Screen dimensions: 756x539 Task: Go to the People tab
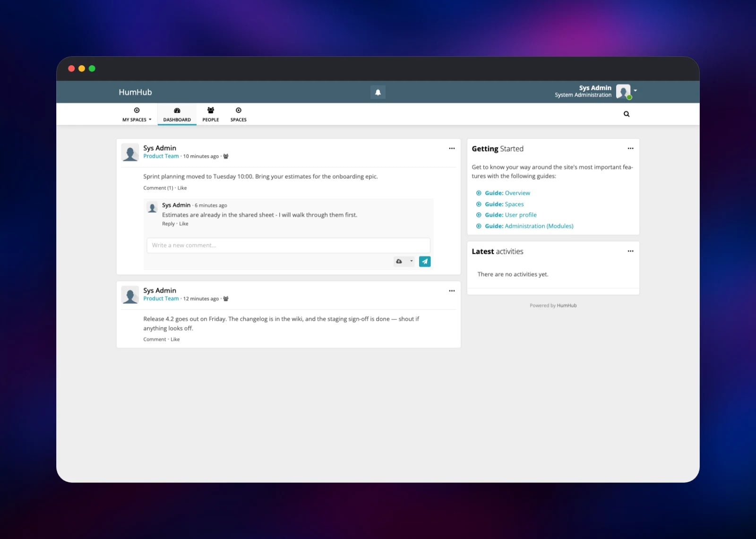tap(211, 114)
